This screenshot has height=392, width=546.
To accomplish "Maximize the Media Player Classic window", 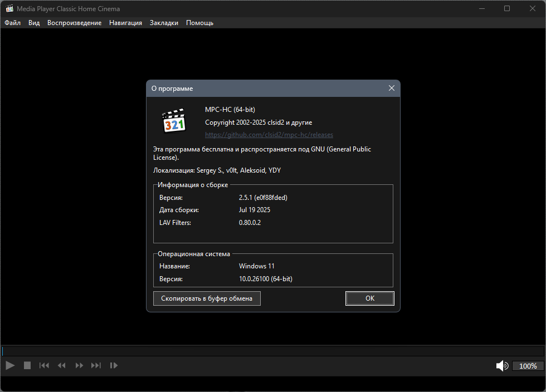I will (x=507, y=8).
